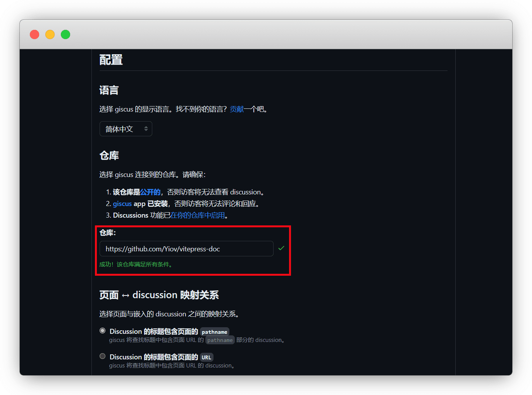
Task: Click the 页面 ↔ discussion 映射关系 heading
Action: 159,295
